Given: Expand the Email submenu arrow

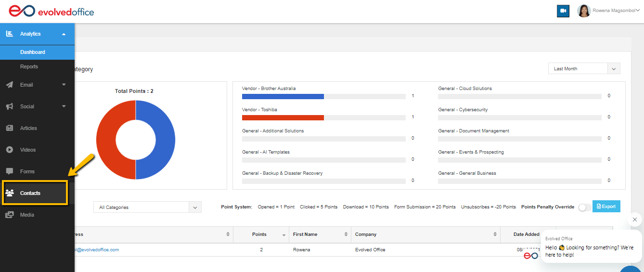Looking at the screenshot, I should (x=64, y=85).
